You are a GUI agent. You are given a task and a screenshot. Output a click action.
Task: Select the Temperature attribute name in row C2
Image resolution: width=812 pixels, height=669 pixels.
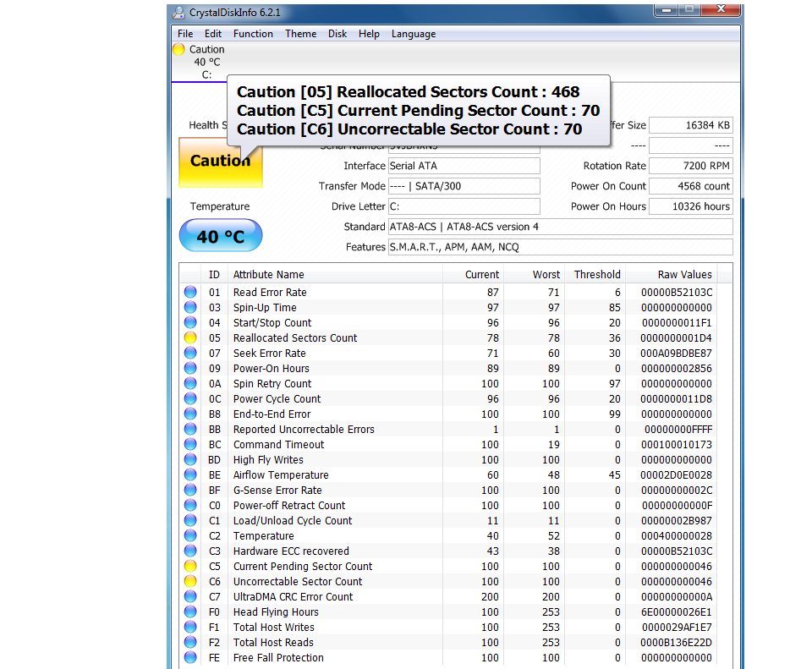pyautogui.click(x=264, y=535)
